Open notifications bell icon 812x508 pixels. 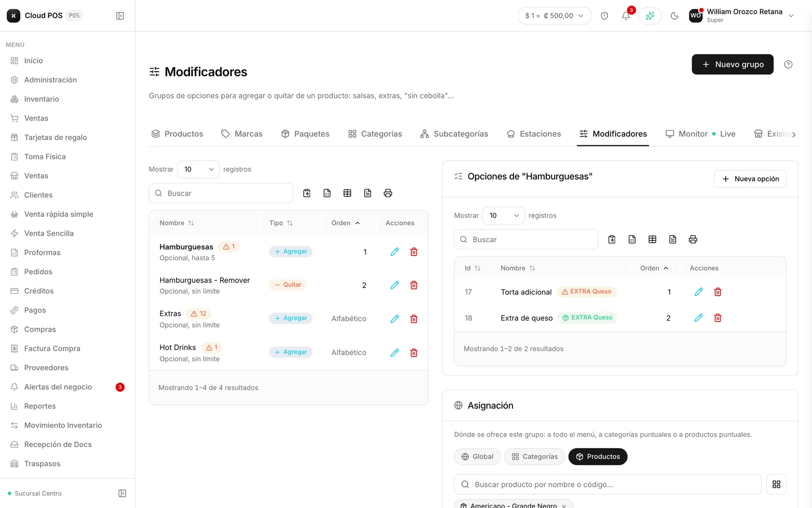click(626, 16)
